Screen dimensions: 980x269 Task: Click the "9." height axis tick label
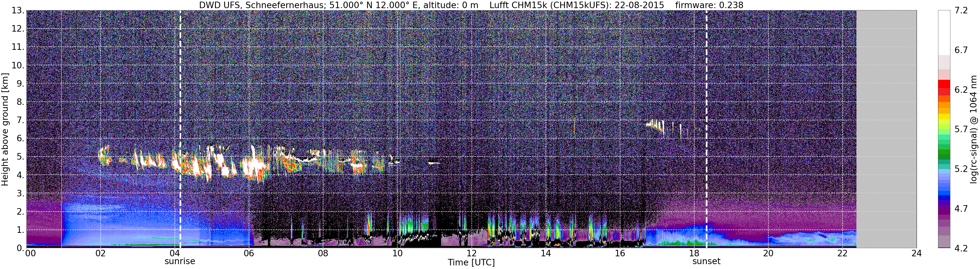20,83
